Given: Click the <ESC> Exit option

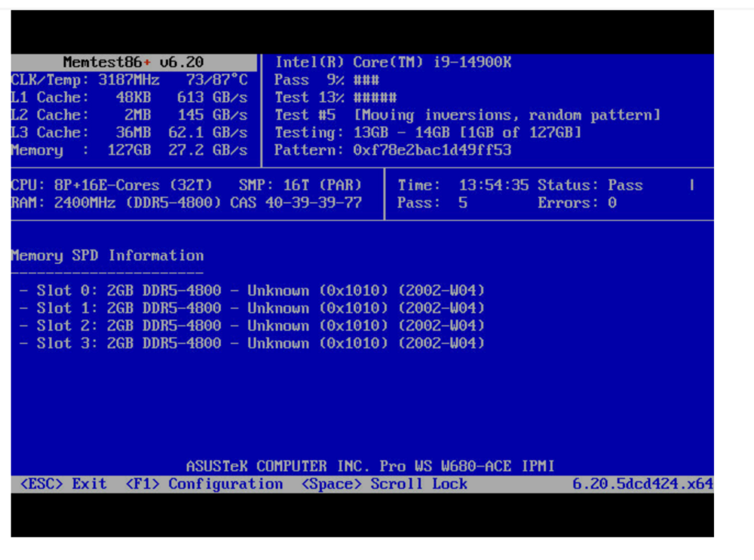Looking at the screenshot, I should (63, 484).
